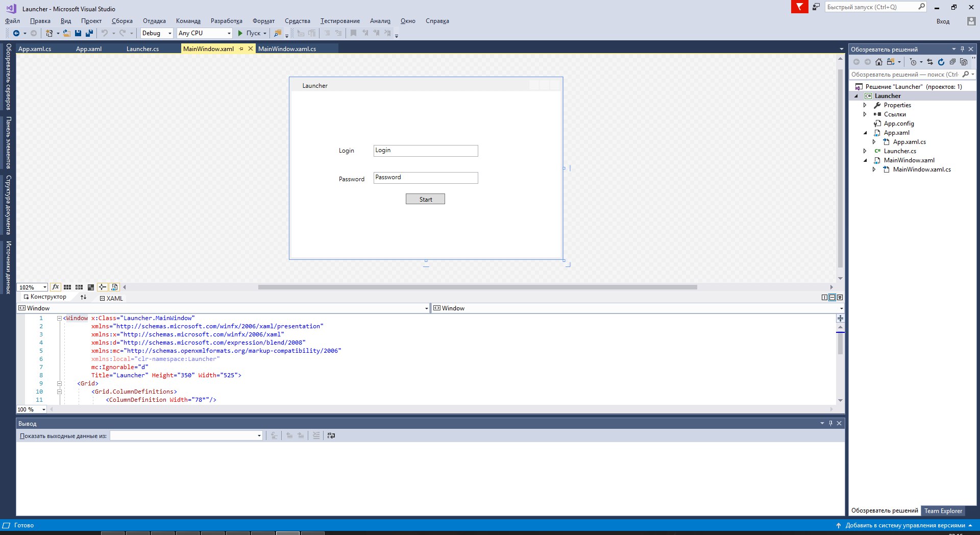Collapse the pane with the double-chevron icon
Screen dimensions: 980x535
click(x=840, y=298)
